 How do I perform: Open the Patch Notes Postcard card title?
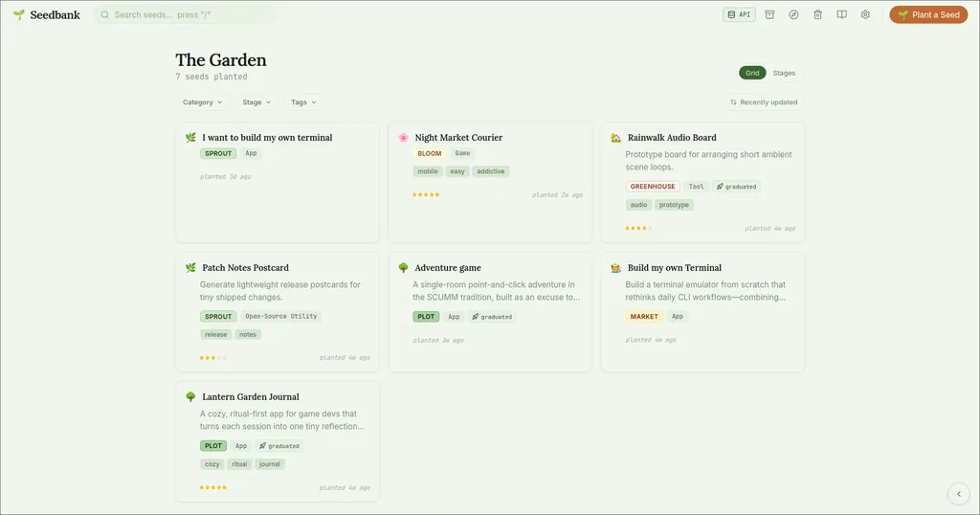(245, 267)
